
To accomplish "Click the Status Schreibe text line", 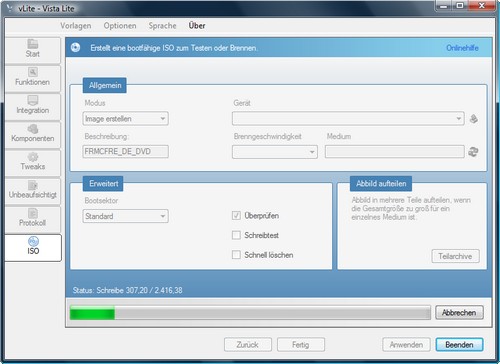I will (x=128, y=290).
